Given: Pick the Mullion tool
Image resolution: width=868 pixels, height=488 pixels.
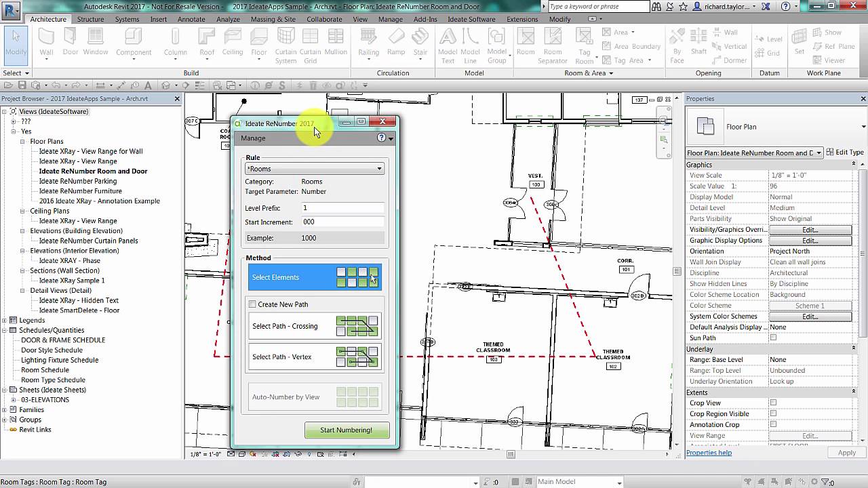Looking at the screenshot, I should point(336,43).
